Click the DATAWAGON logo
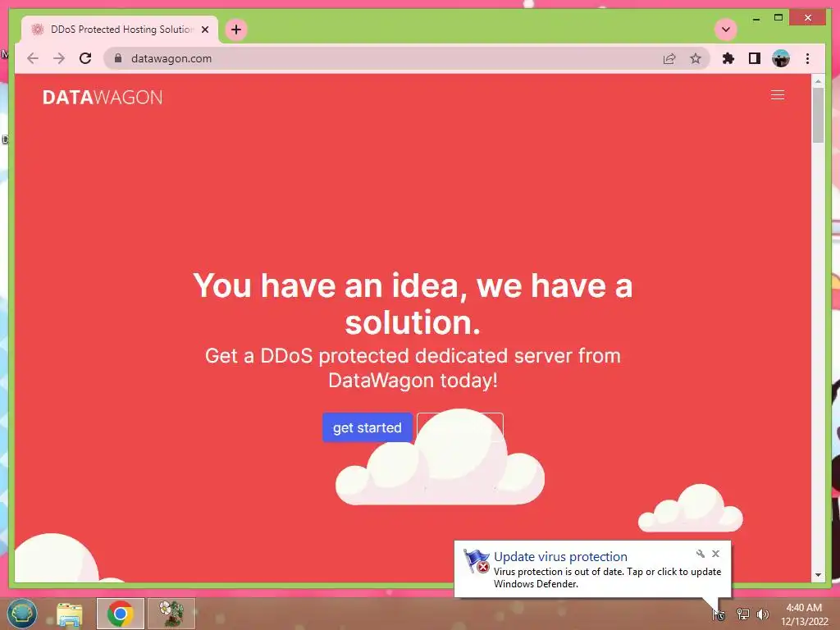840x630 pixels. pos(103,97)
